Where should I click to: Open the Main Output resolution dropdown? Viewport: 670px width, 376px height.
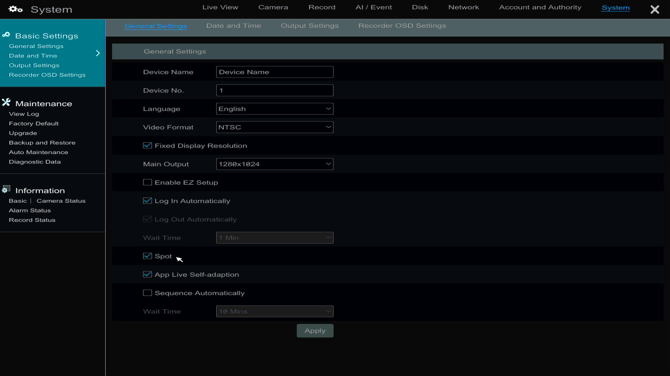pyautogui.click(x=275, y=164)
